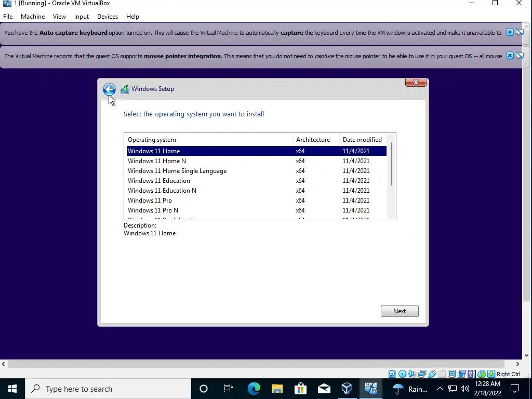532x399 pixels.
Task: Click the V chip virtualization status icon
Action: pos(471,374)
